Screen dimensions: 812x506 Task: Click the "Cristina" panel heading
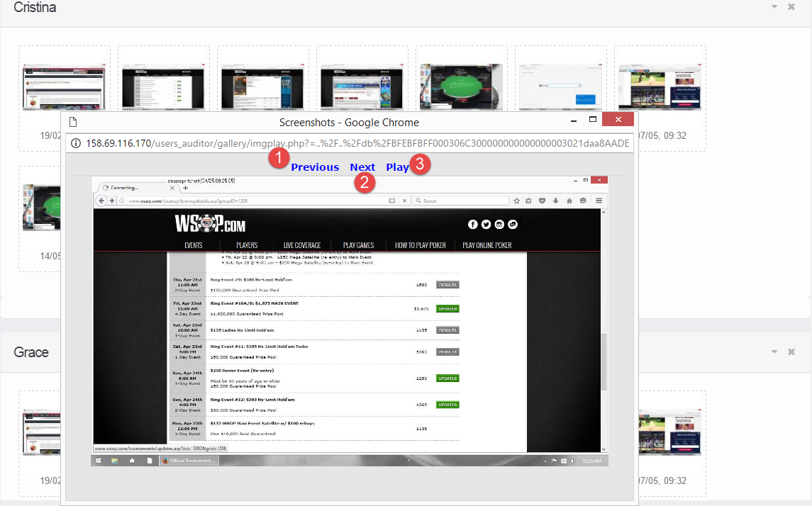pos(35,7)
